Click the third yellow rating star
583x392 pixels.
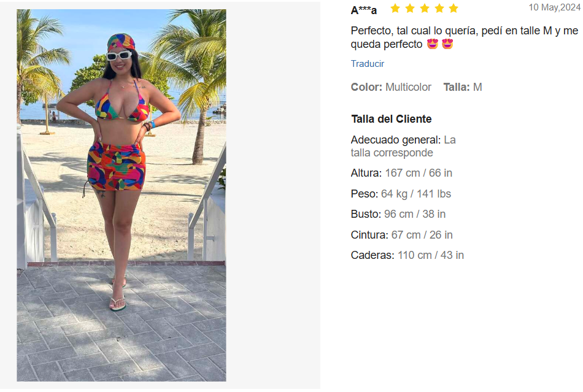point(425,8)
